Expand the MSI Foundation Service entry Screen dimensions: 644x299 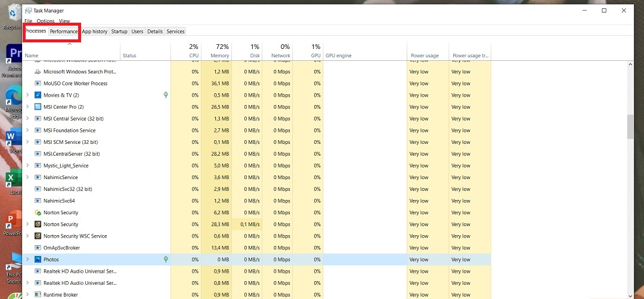27,130
